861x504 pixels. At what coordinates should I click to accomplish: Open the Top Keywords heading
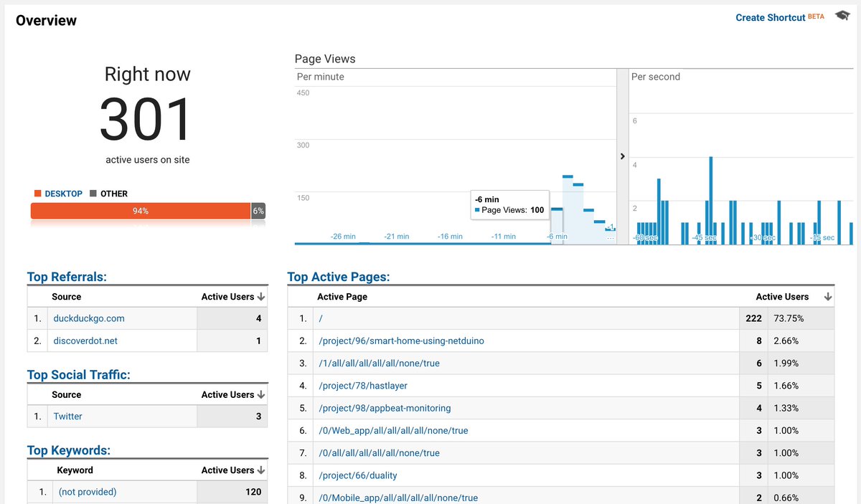(x=69, y=450)
